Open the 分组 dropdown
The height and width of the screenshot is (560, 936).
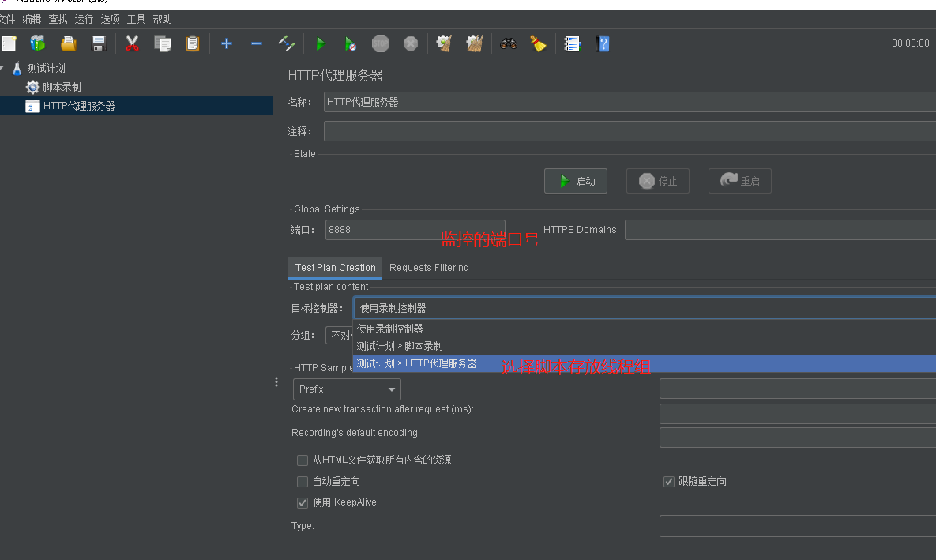[339, 336]
